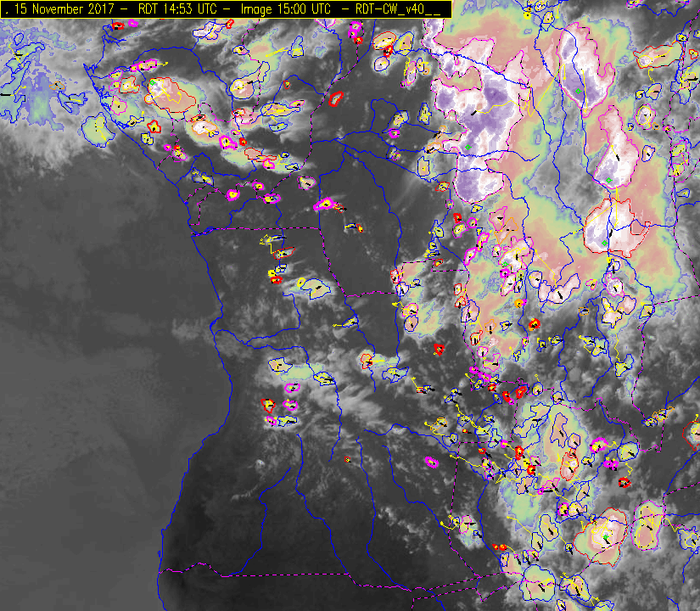Viewport: 700px width, 611px height.
Task: Click the isolated thick red cell below the header
Action: [335, 98]
